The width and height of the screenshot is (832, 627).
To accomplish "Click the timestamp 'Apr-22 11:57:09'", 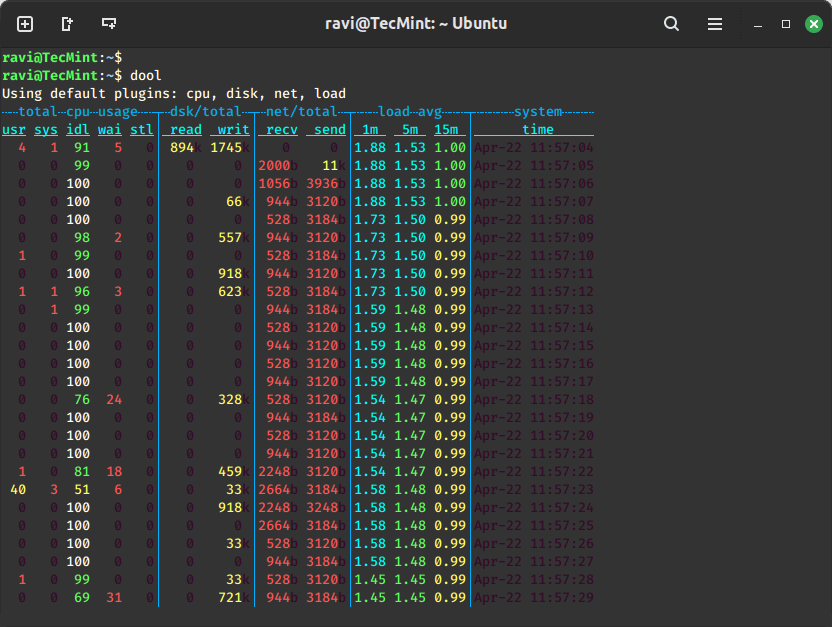I will pos(533,238).
